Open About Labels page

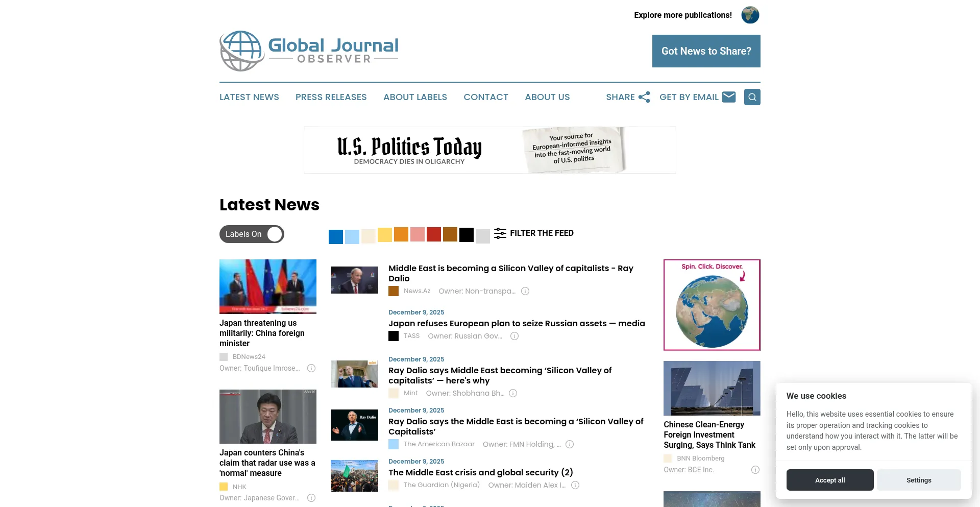(x=415, y=97)
